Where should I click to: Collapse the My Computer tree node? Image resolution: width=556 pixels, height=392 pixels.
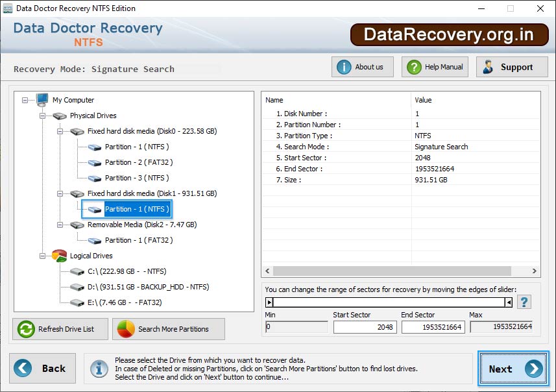tap(25, 101)
